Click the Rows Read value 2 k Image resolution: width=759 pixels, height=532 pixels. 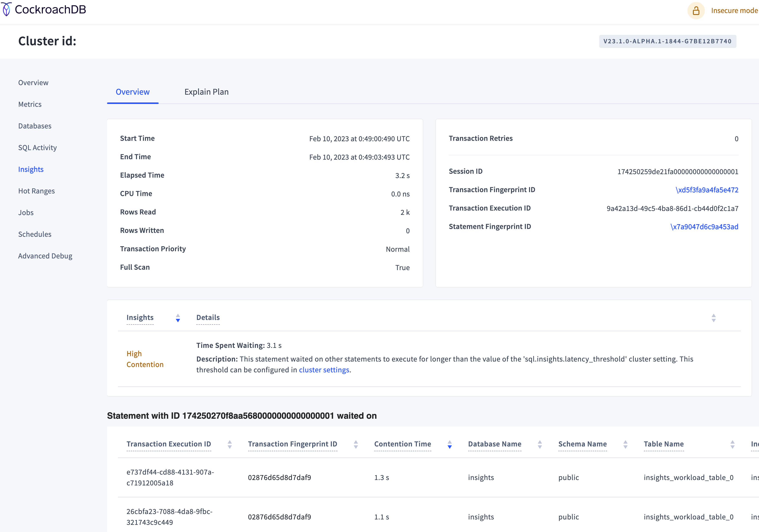(x=405, y=212)
